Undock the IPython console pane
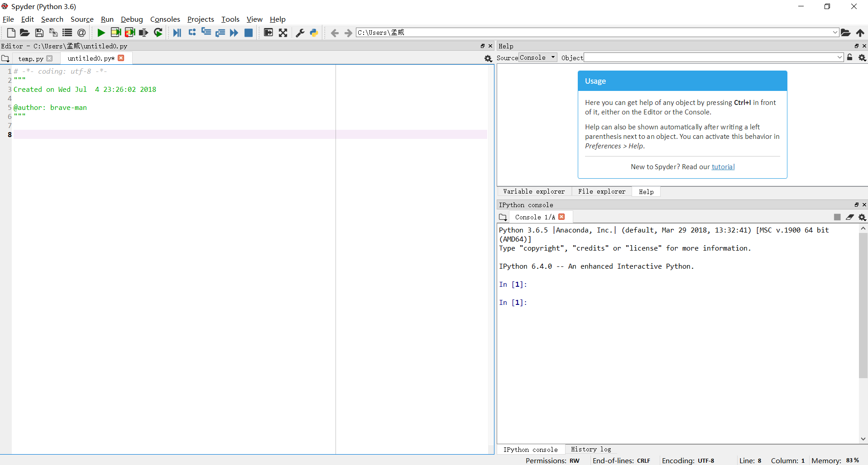 857,204
